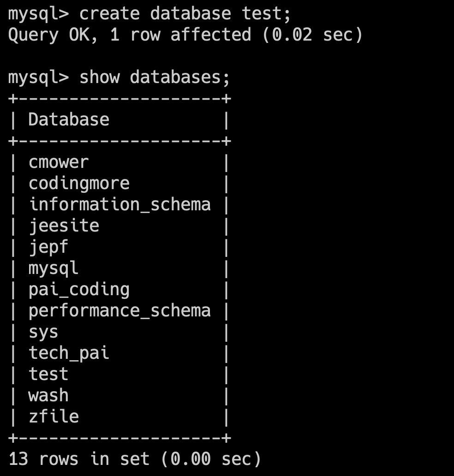Click the mysql> prompt before "show databases"
Viewport: 454px width, 476px height.
tap(38, 77)
